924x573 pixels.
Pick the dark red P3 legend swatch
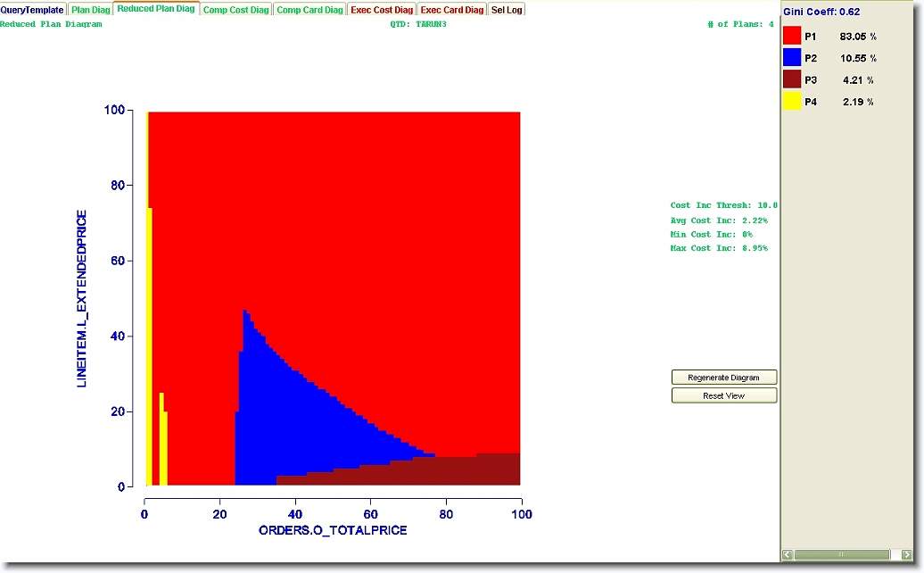(792, 80)
